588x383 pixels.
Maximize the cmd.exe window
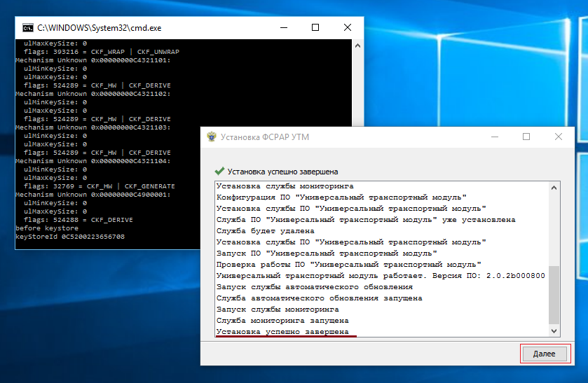point(315,28)
